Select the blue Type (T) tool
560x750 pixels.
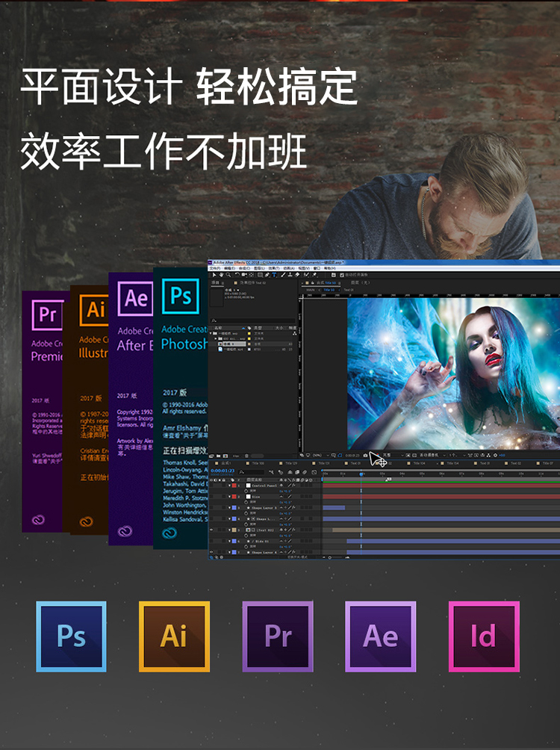pos(274,275)
